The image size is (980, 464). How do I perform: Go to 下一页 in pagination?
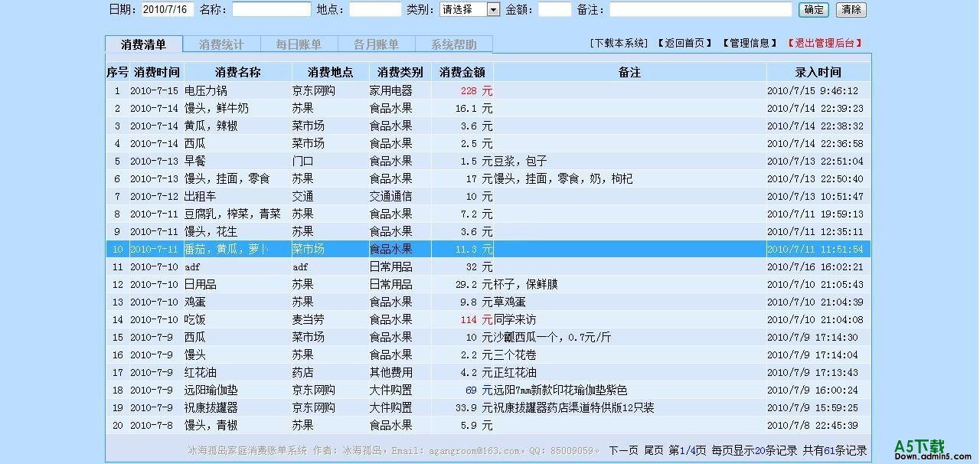[x=623, y=450]
